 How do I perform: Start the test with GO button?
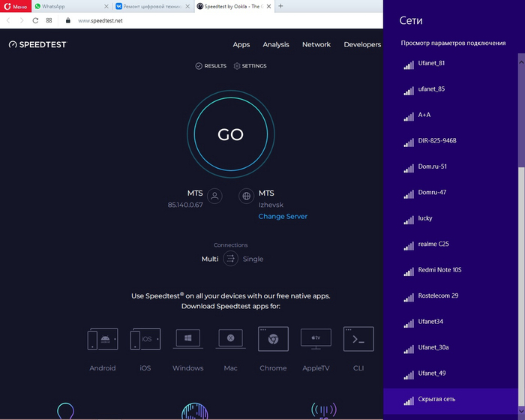click(x=231, y=134)
